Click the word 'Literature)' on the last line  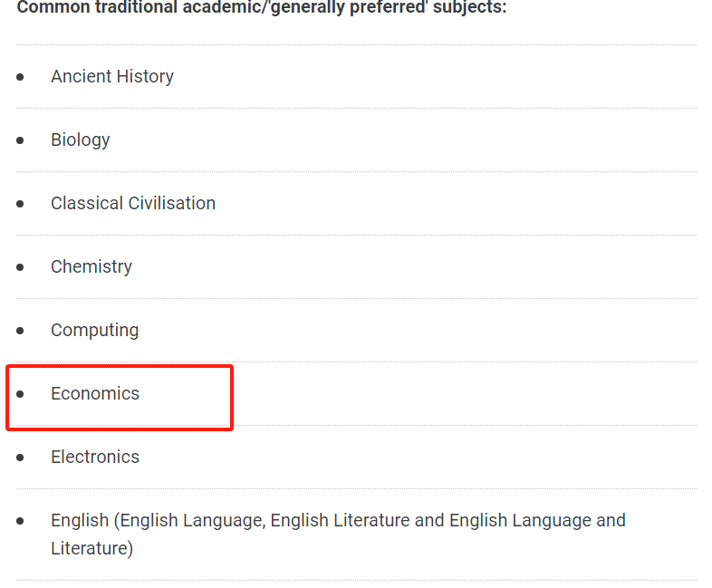(91, 548)
